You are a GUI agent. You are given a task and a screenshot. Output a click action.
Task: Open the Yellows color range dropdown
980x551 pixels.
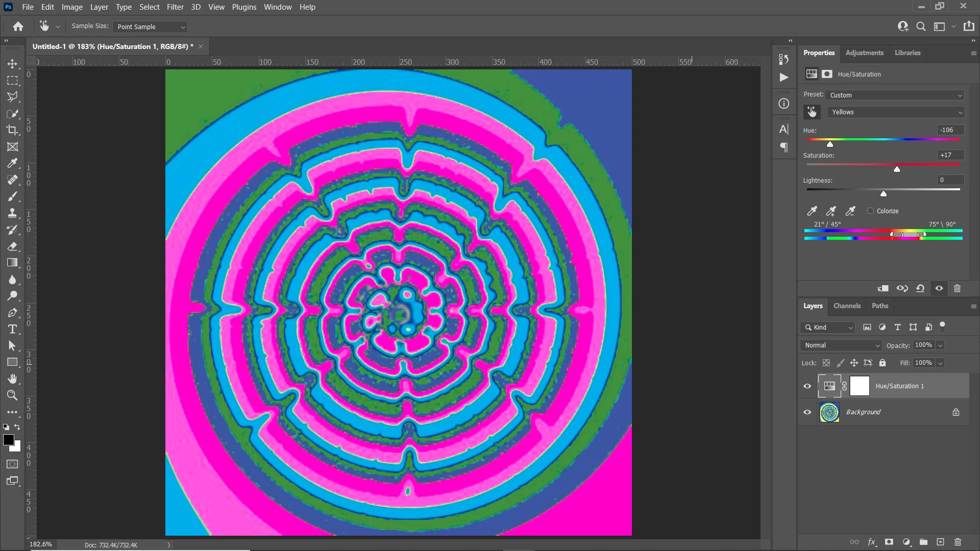point(896,112)
